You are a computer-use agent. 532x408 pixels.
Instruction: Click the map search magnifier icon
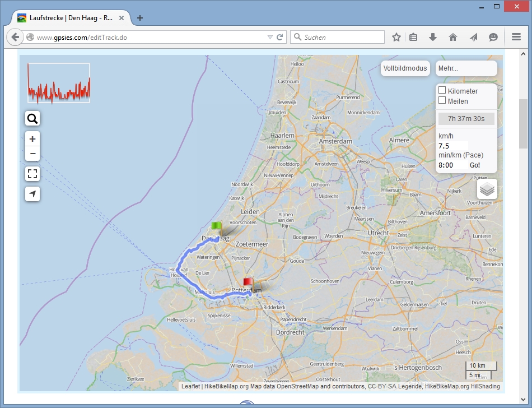click(x=32, y=118)
